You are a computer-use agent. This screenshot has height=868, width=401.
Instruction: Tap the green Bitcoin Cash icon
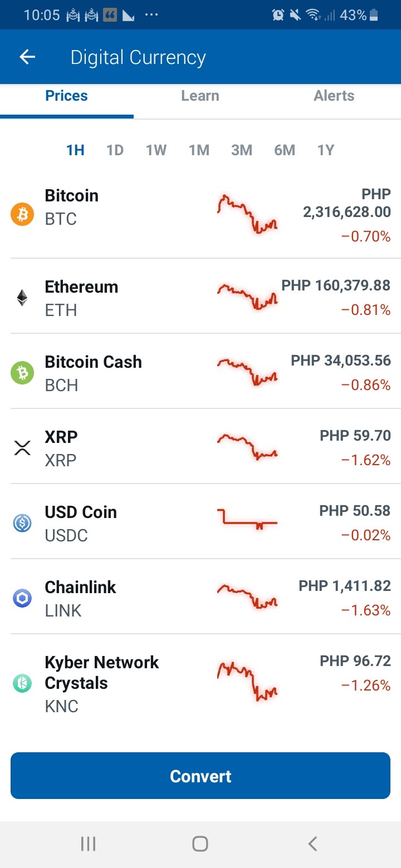[22, 373]
